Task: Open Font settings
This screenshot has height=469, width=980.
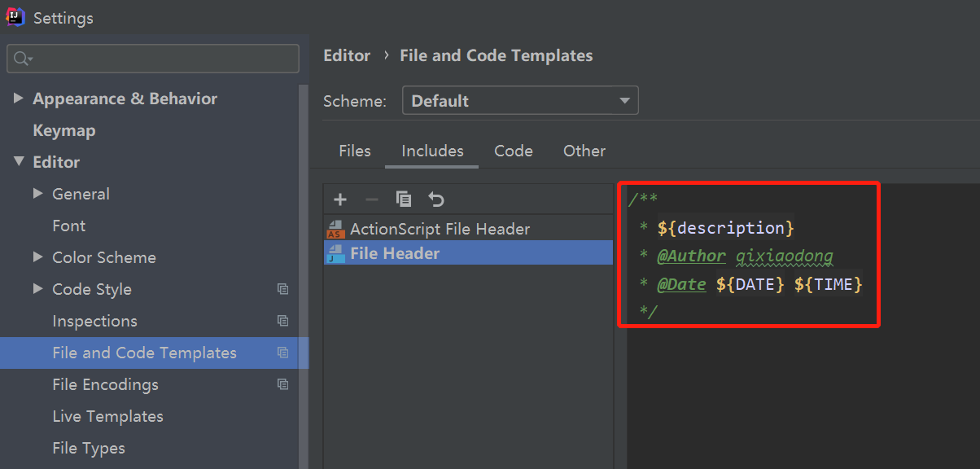Action: click(x=69, y=226)
